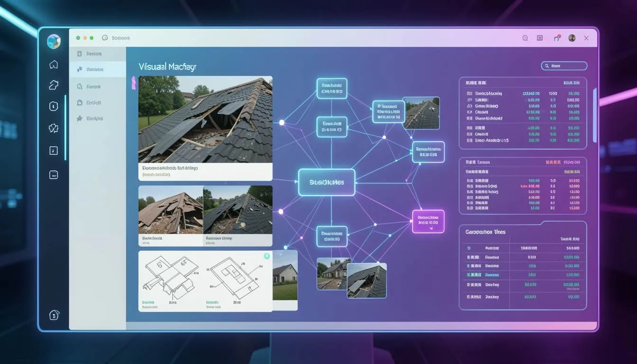Click the search input field above the data table
Screen dimensions: 637x364
[564, 65]
